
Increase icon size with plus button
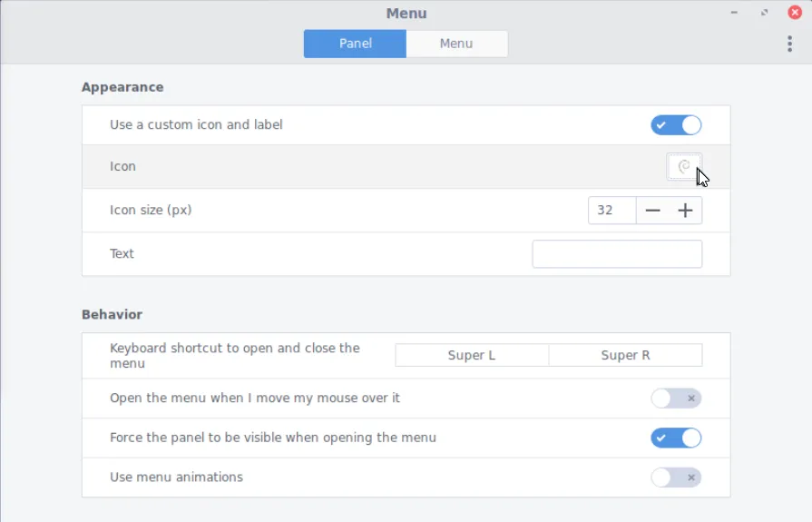point(686,211)
